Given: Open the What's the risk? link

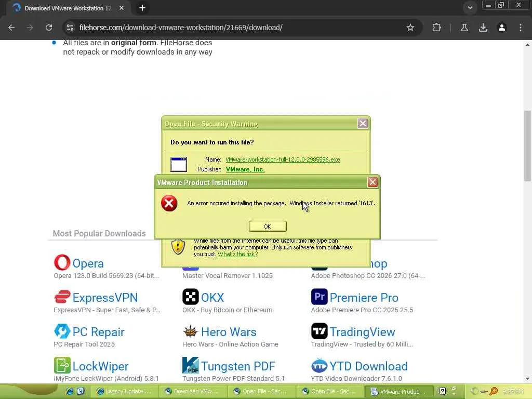Looking at the screenshot, I should pyautogui.click(x=237, y=254).
